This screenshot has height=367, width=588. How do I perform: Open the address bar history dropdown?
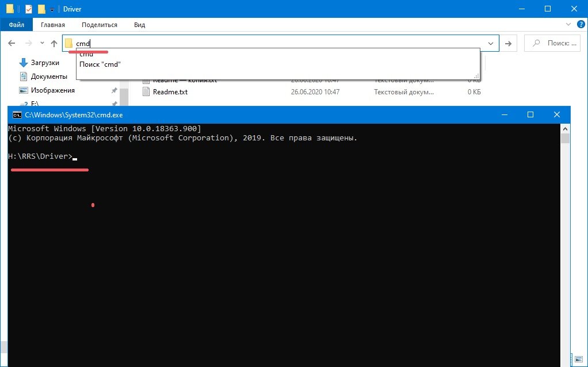coord(490,43)
